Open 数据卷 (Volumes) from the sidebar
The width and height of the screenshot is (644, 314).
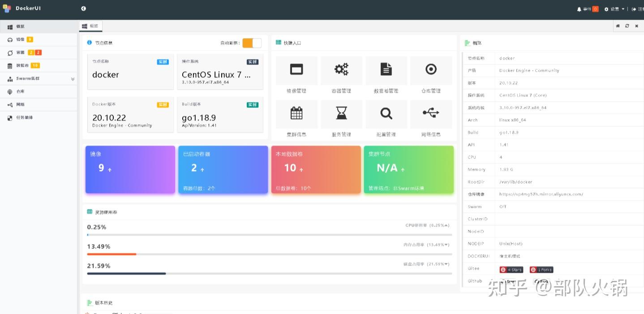pos(21,65)
